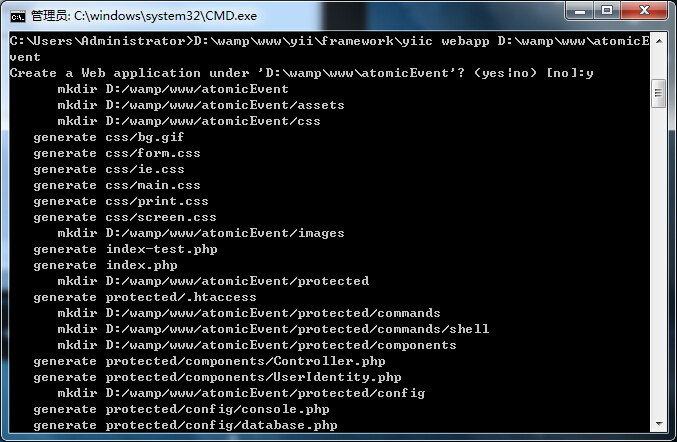Click the window title text CMD.exe
This screenshot has width=677, height=442.
[x=231, y=16]
